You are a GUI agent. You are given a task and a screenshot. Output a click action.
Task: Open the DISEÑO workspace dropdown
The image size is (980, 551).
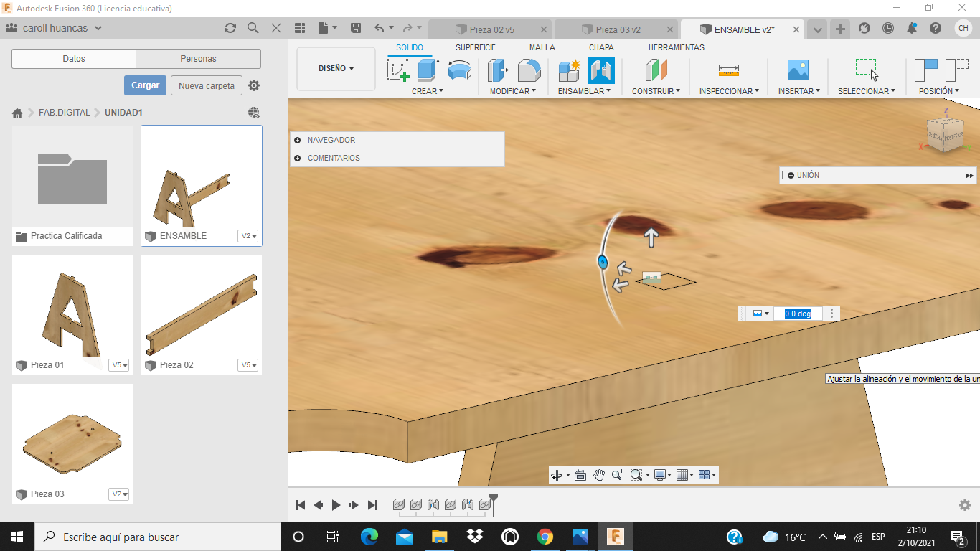[x=336, y=69]
